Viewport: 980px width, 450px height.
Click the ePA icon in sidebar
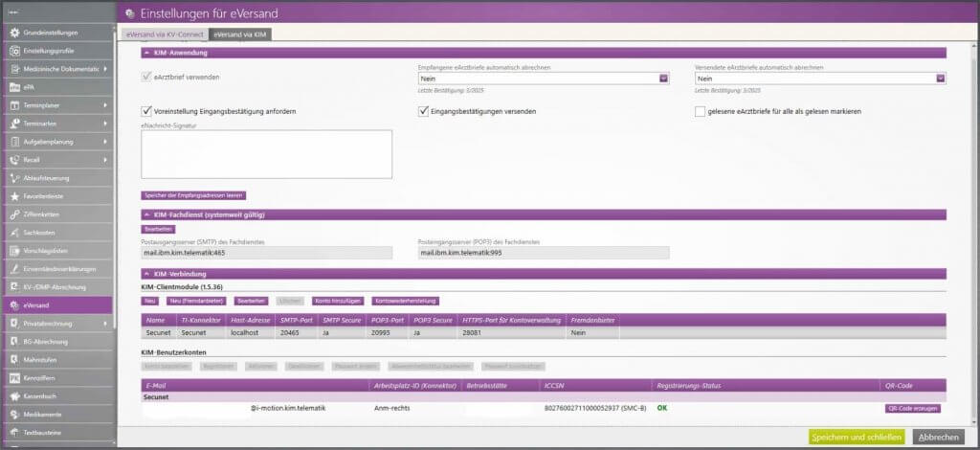[x=14, y=87]
